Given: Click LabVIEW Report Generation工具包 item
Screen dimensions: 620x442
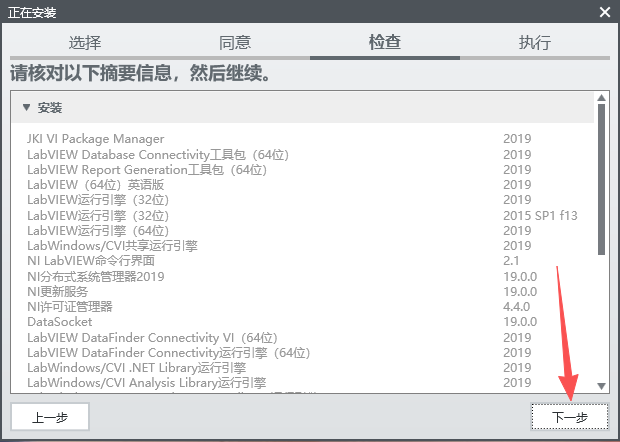Looking at the screenshot, I should pyautogui.click(x=147, y=170).
